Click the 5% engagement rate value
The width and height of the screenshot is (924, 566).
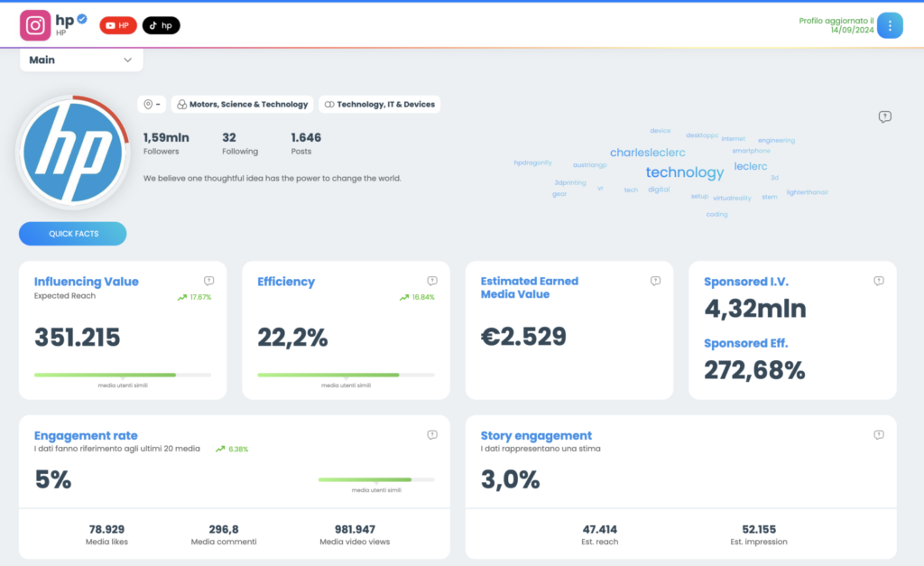[53, 479]
